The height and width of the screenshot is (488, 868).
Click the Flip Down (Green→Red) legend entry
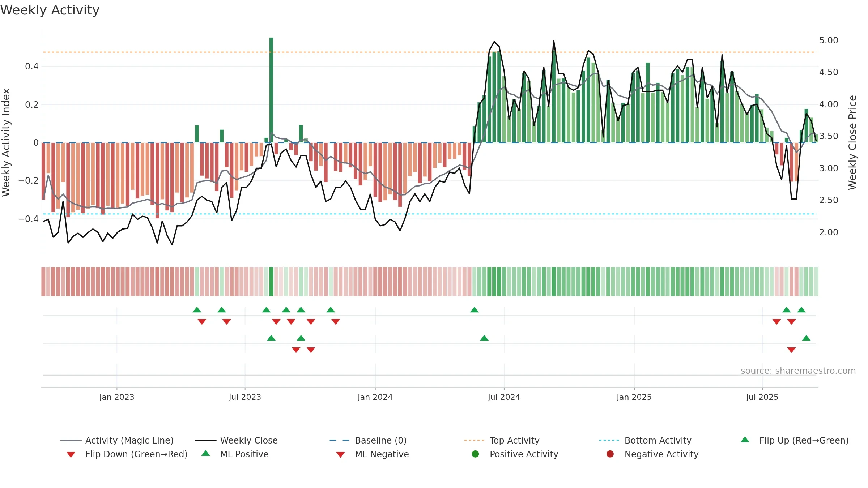coord(127,454)
